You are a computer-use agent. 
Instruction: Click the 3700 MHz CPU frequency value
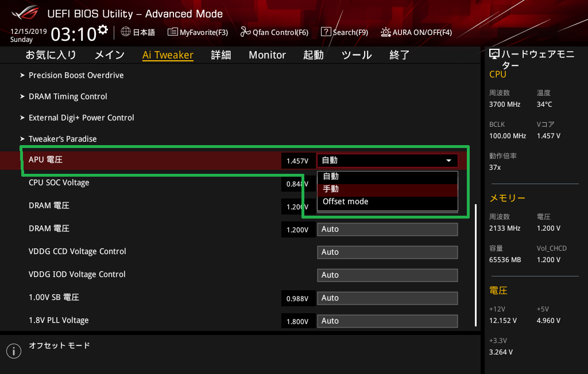click(505, 104)
